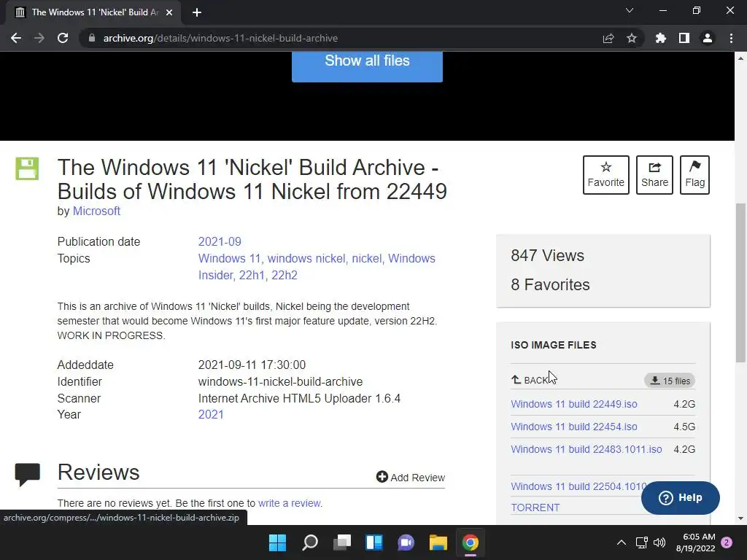Viewport: 747px width, 560px height.
Task: Download Windows 11 build 22454.iso
Action: (573, 427)
